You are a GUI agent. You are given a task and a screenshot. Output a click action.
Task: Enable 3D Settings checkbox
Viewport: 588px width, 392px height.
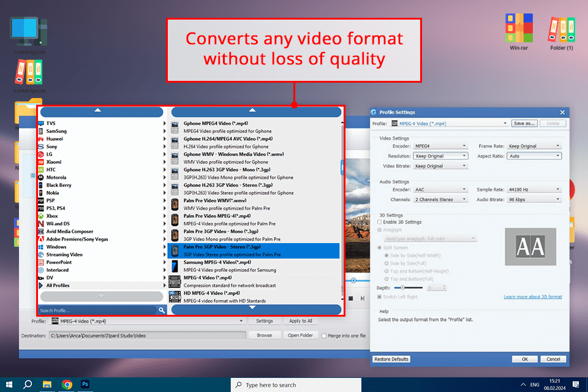coord(380,222)
